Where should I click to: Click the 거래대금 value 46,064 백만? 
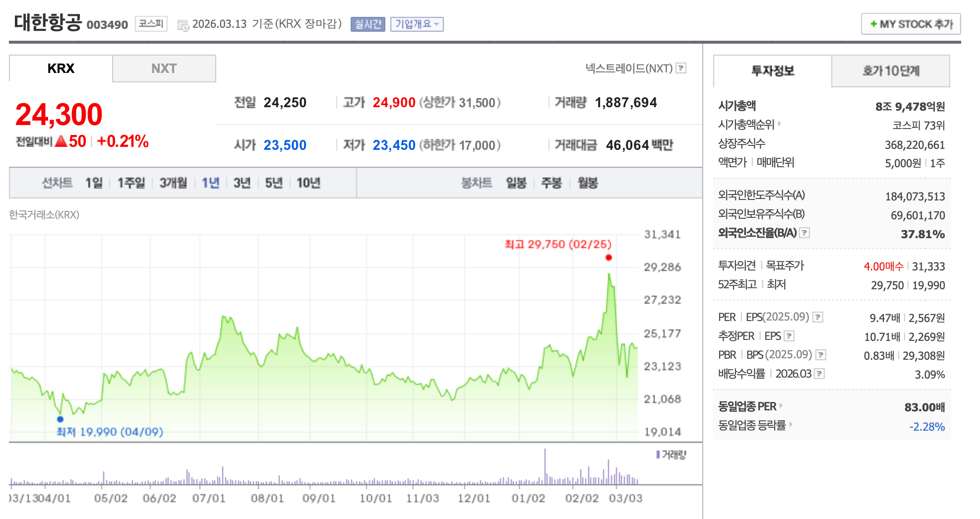pos(640,145)
